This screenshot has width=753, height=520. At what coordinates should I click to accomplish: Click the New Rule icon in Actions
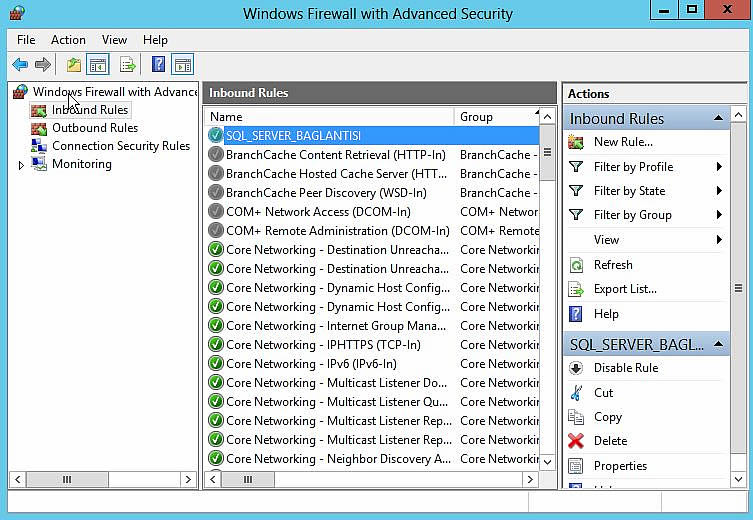[576, 142]
